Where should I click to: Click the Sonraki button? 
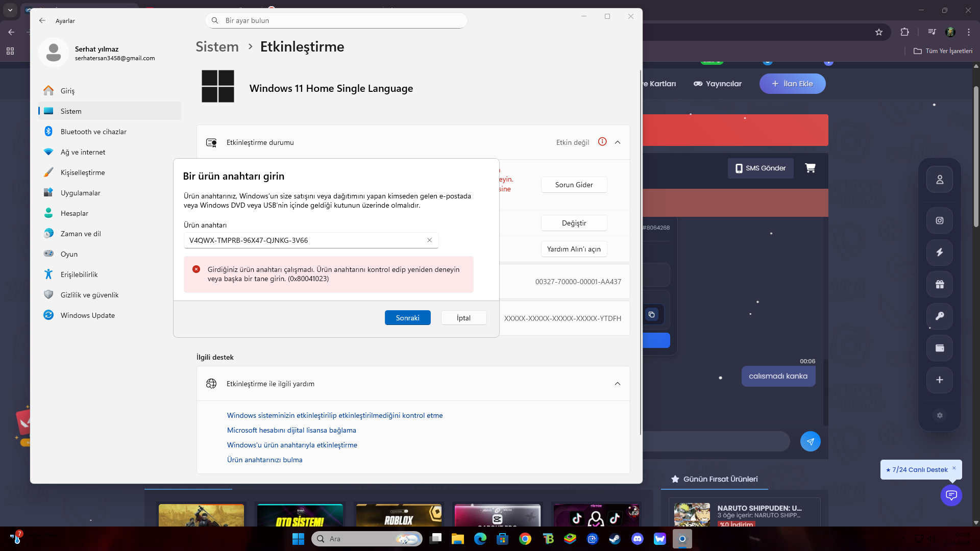(x=407, y=318)
